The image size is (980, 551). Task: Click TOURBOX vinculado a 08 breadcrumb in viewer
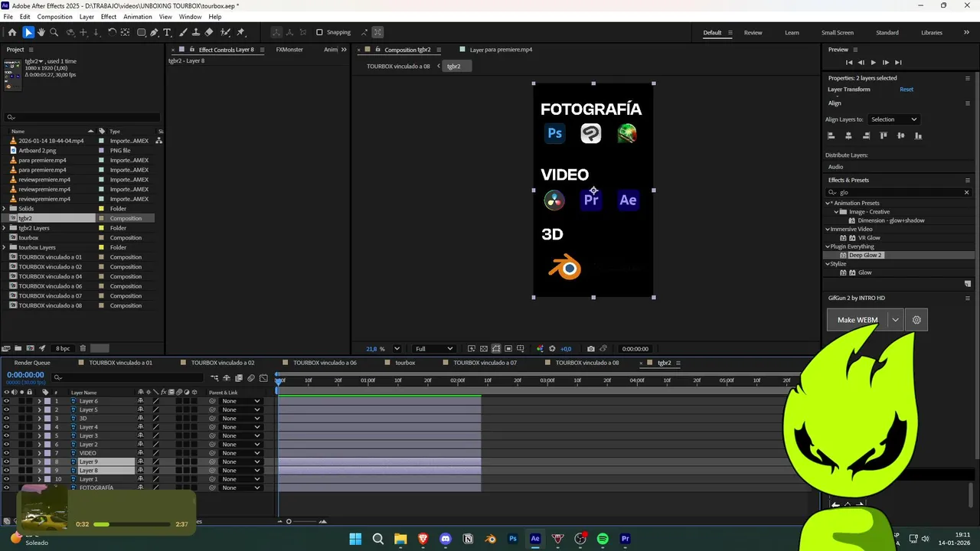[398, 67]
